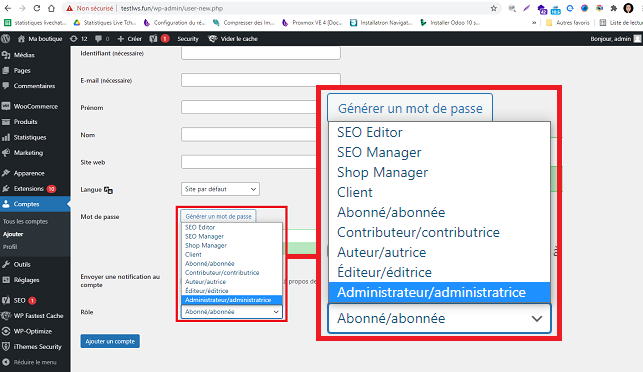Open WP Fastest Cache settings
Image resolution: width=643 pixels, height=372 pixels.
click(39, 316)
